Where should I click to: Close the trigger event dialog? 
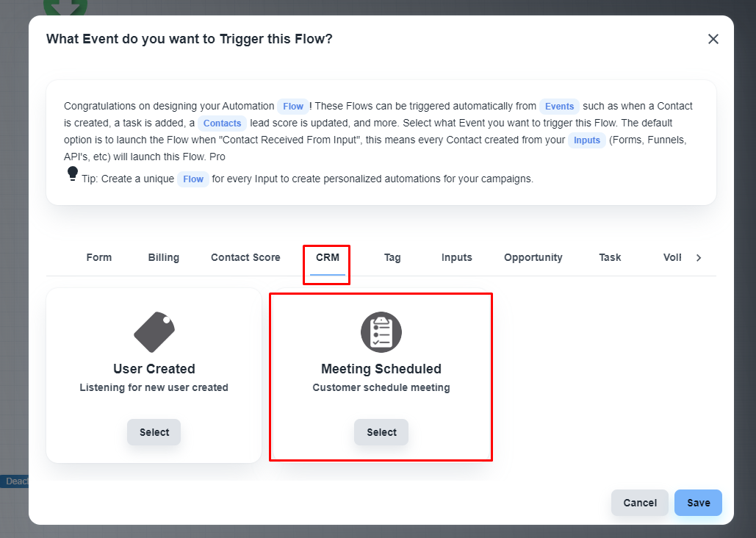tap(713, 39)
